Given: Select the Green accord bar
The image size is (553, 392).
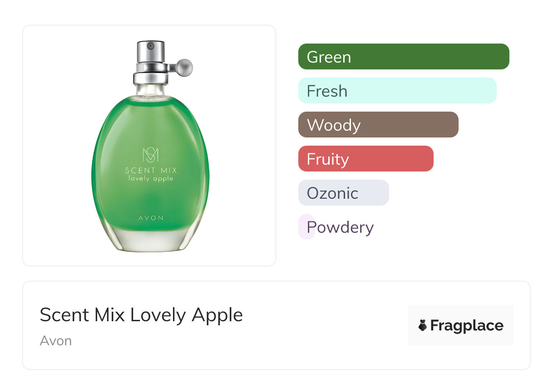Looking at the screenshot, I should click(403, 57).
